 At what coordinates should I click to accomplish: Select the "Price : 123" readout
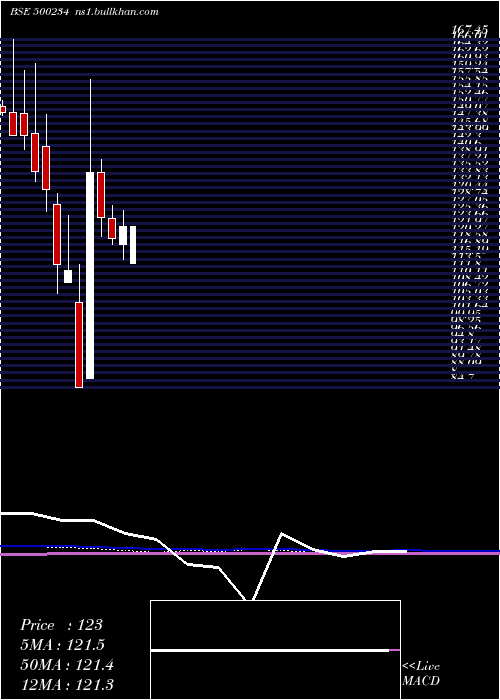point(62,625)
